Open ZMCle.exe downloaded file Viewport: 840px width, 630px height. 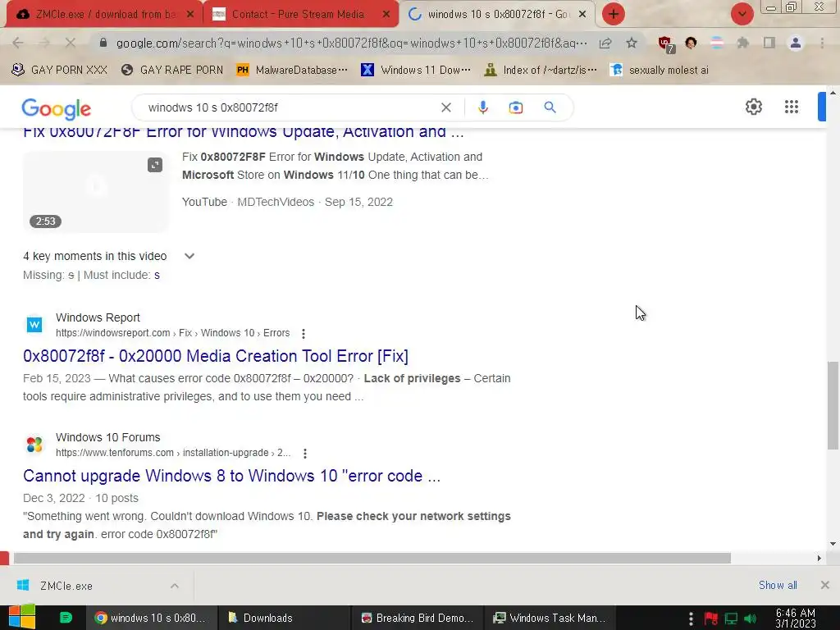pyautogui.click(x=66, y=586)
